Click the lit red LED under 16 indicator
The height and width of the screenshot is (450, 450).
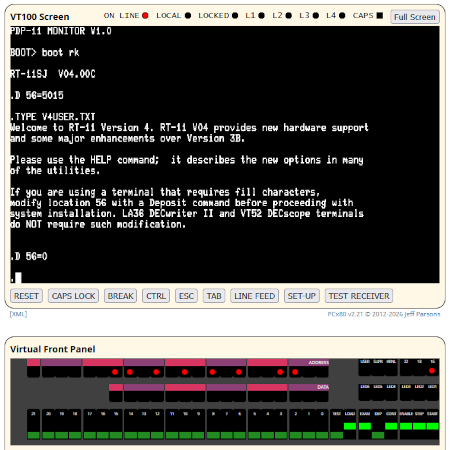(x=432, y=371)
